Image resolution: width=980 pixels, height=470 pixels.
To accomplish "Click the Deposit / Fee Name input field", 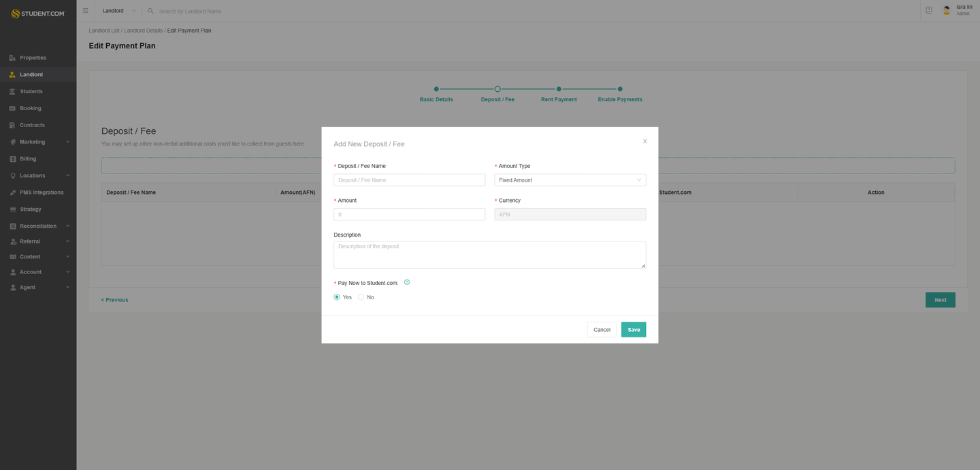I will click(409, 180).
